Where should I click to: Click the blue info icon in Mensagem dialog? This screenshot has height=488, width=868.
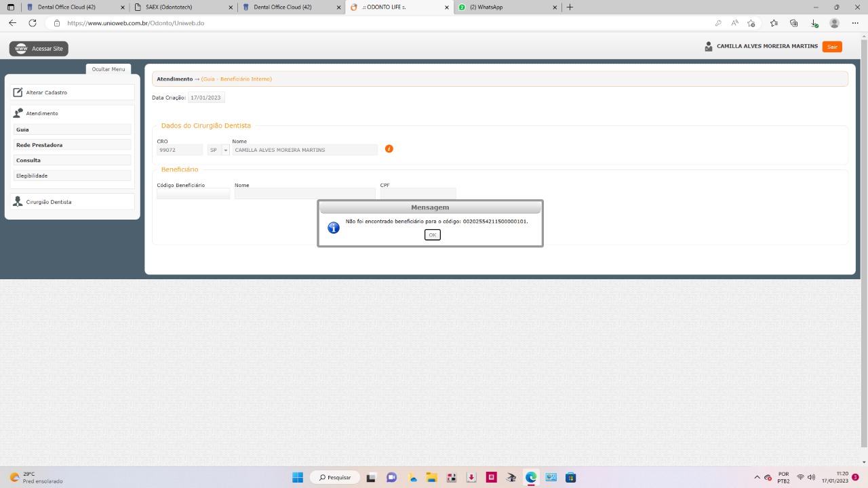coord(334,228)
